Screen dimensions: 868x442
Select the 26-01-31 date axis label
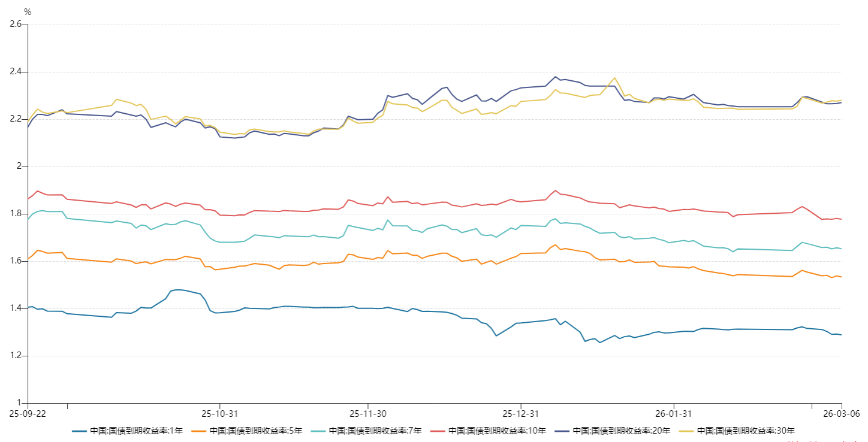tap(673, 414)
